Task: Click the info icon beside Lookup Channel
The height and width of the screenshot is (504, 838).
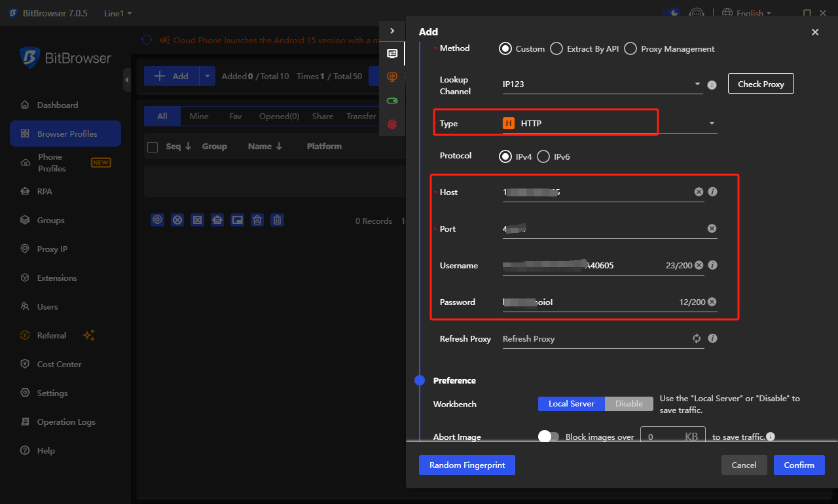Action: click(712, 84)
